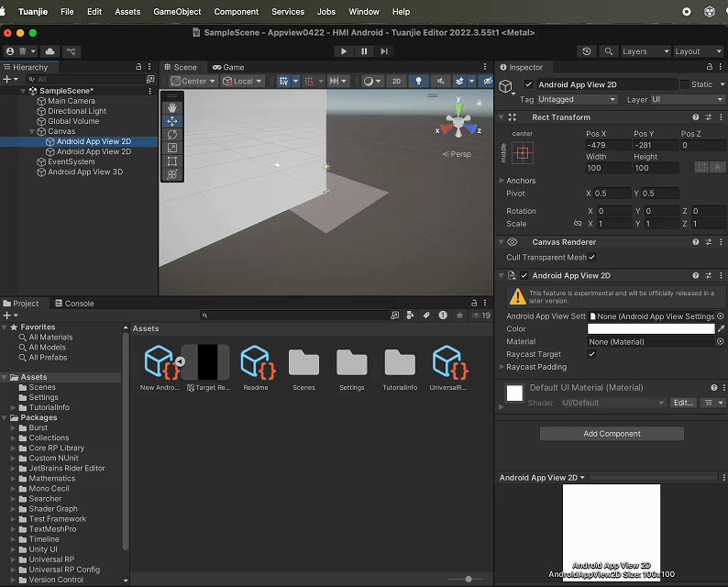Click the Play button
Viewport: 728px width, 587px height.
(344, 51)
